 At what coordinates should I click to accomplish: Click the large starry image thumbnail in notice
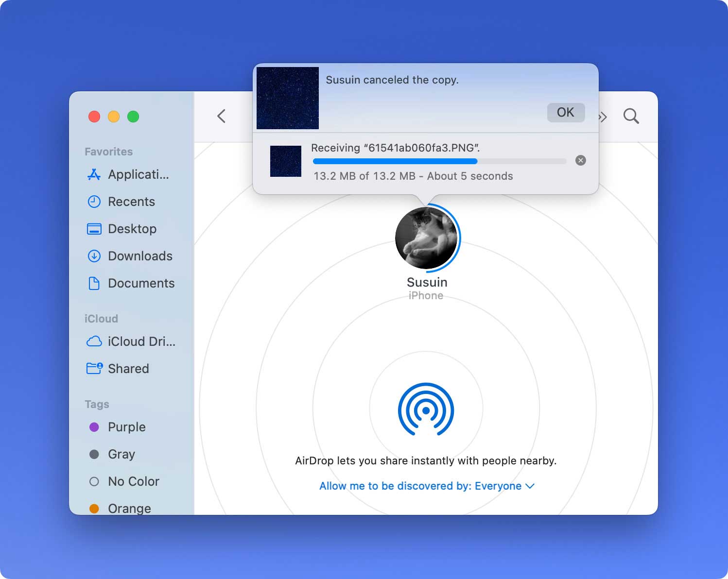[x=288, y=98]
